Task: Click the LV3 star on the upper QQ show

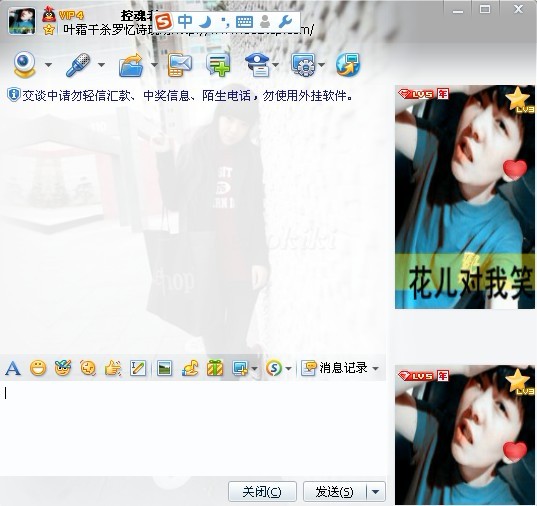Action: pyautogui.click(x=519, y=100)
